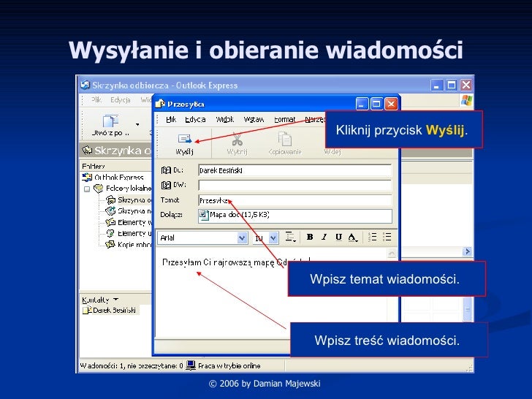Open the dropdown arrow next to Utwórz pocztę
This screenshot has width=532, height=399.
137,124
